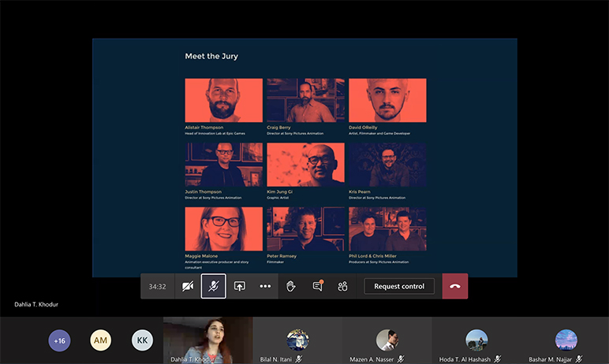Click the Kim Jung Gi jury photo
609x364 pixels.
(x=305, y=165)
